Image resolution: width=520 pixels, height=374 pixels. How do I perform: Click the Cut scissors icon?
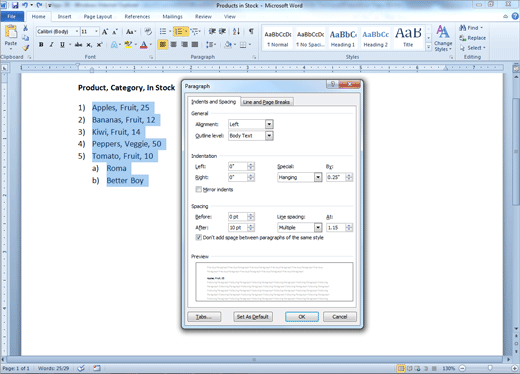tap(25, 28)
